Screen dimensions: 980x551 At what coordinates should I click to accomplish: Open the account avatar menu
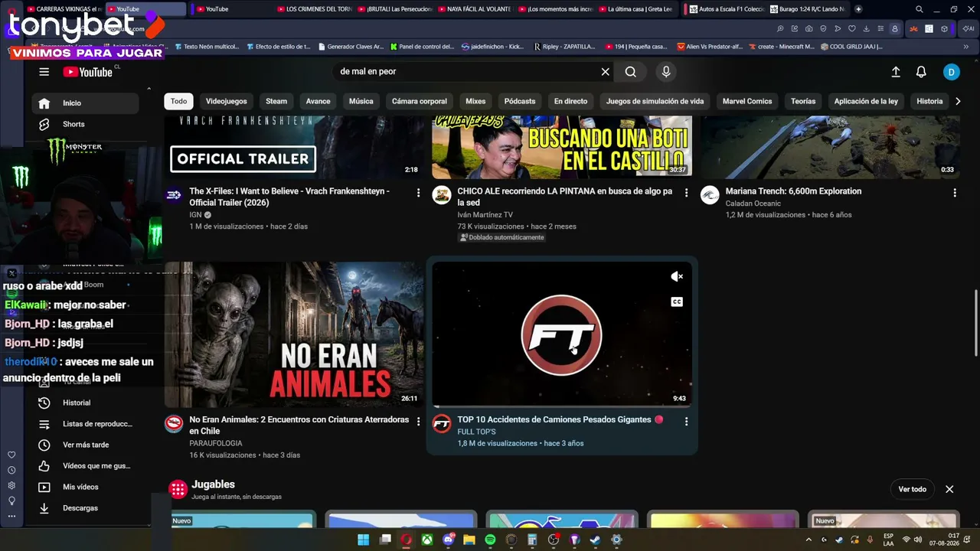click(951, 72)
